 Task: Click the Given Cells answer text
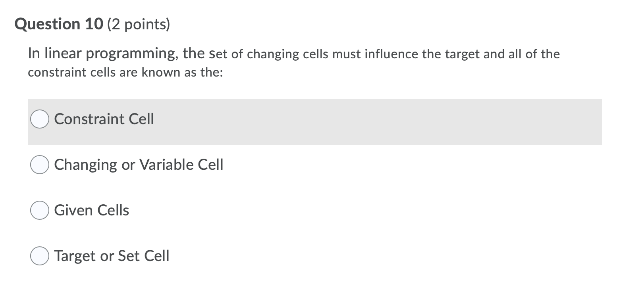[x=91, y=210]
